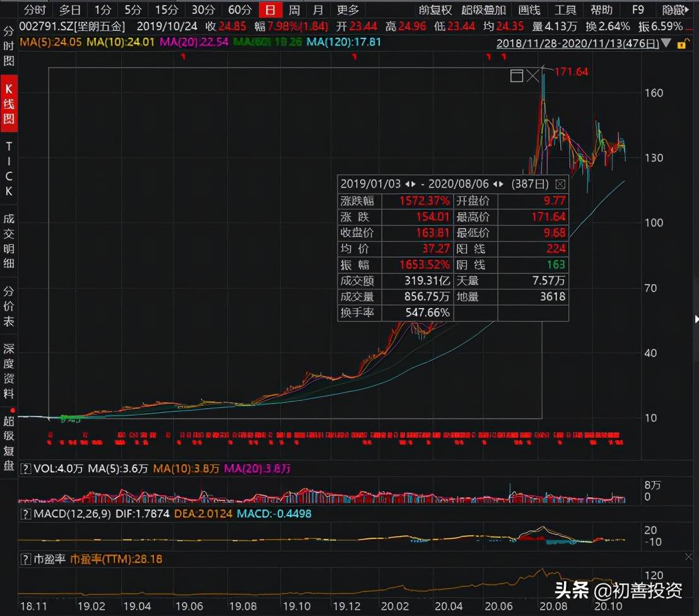Click the 市盈率 indicator help question mark

(x=26, y=559)
